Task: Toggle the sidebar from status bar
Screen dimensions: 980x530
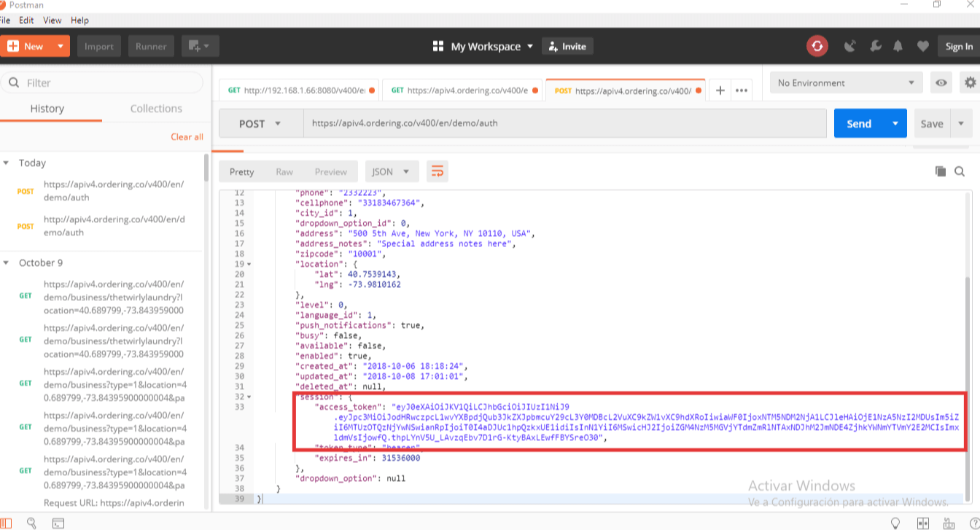Action: pyautogui.click(x=7, y=523)
